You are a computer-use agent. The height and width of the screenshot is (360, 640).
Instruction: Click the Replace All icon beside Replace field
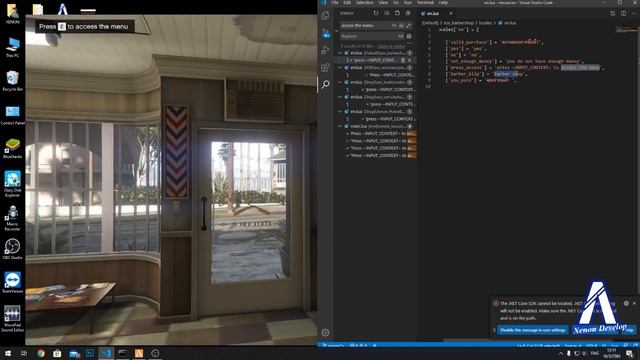tap(409, 36)
